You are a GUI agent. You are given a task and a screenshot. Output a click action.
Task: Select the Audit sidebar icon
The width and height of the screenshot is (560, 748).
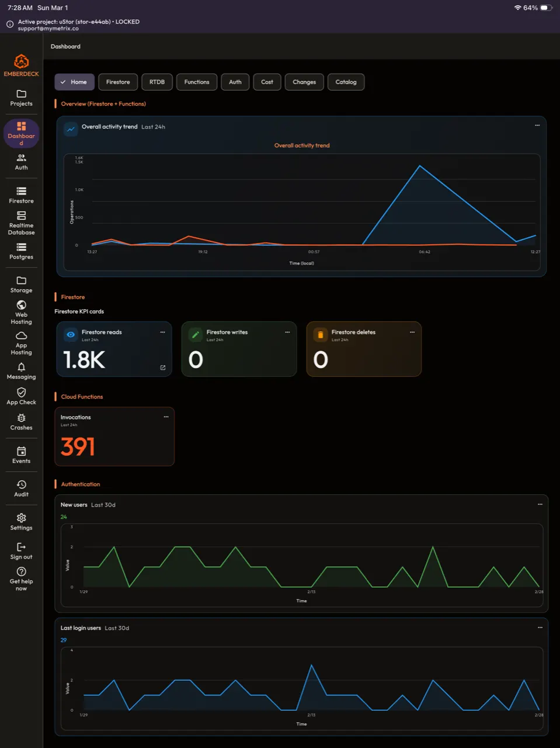tap(21, 485)
